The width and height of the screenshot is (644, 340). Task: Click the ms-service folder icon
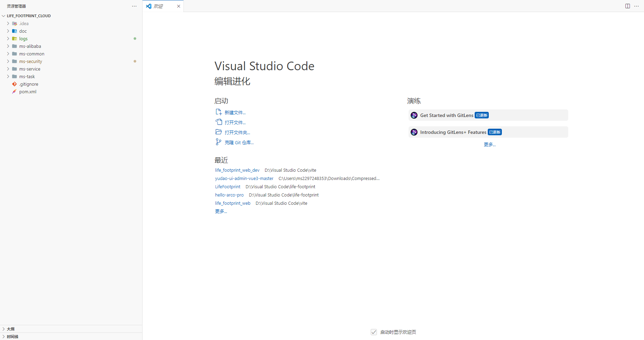[x=14, y=69]
